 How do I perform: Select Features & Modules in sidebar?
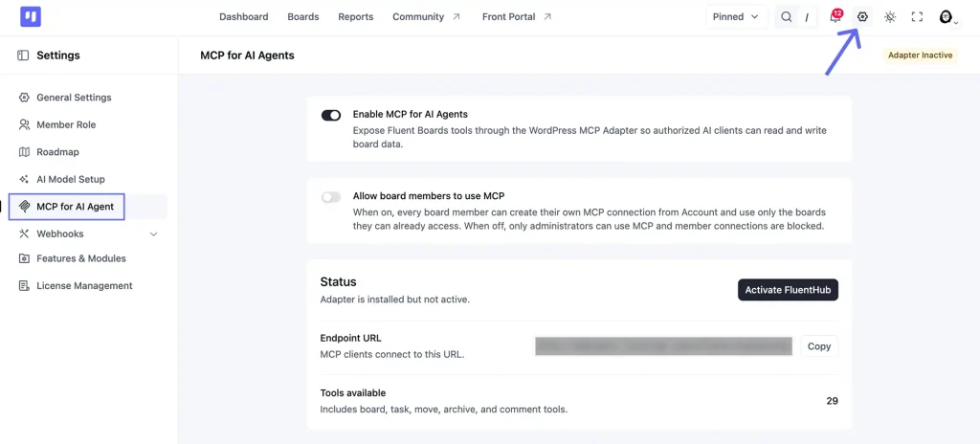point(81,258)
